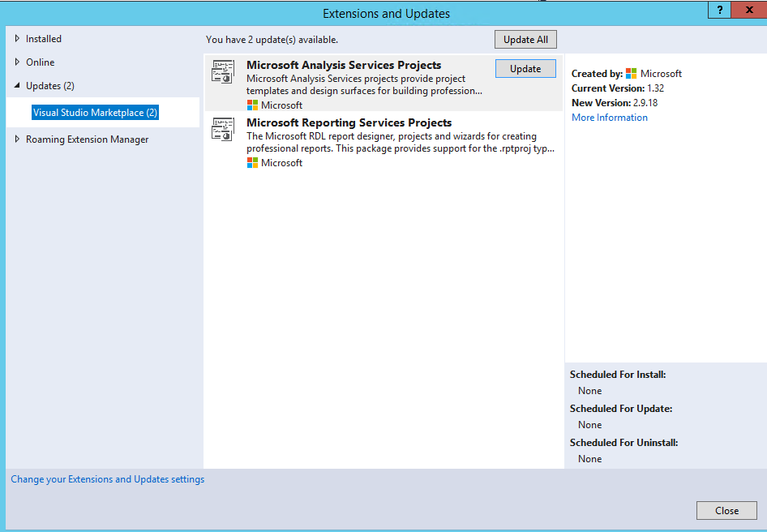Screen dimensions: 767x532
Task: Click the Microsoft Reporting Services Projects extension icon
Action: [222, 129]
